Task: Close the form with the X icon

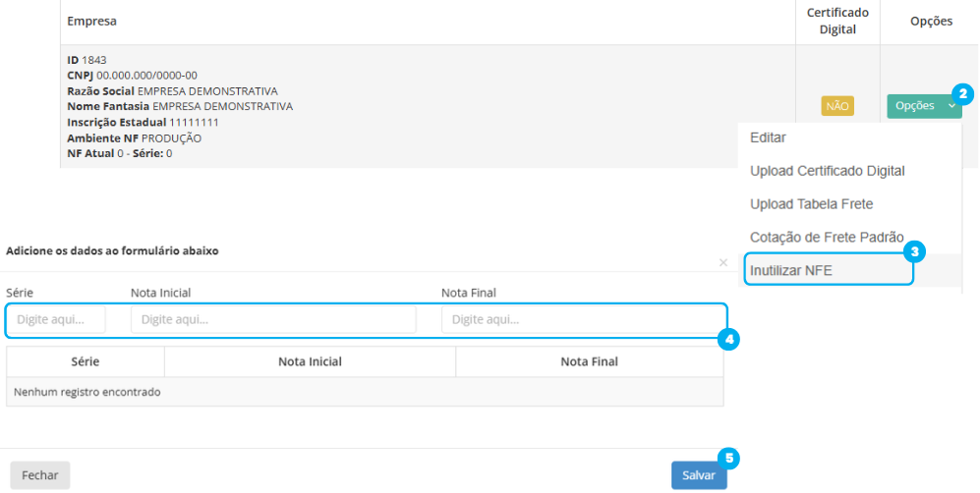Action: (723, 263)
